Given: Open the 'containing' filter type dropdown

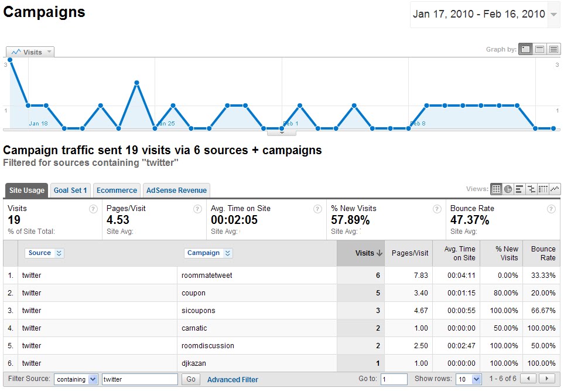Looking at the screenshot, I should point(76,379).
